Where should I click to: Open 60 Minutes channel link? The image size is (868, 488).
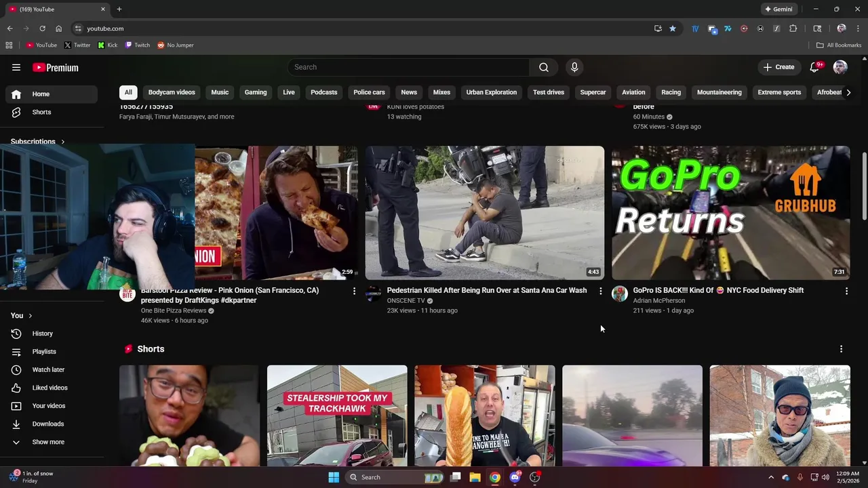pyautogui.click(x=649, y=117)
